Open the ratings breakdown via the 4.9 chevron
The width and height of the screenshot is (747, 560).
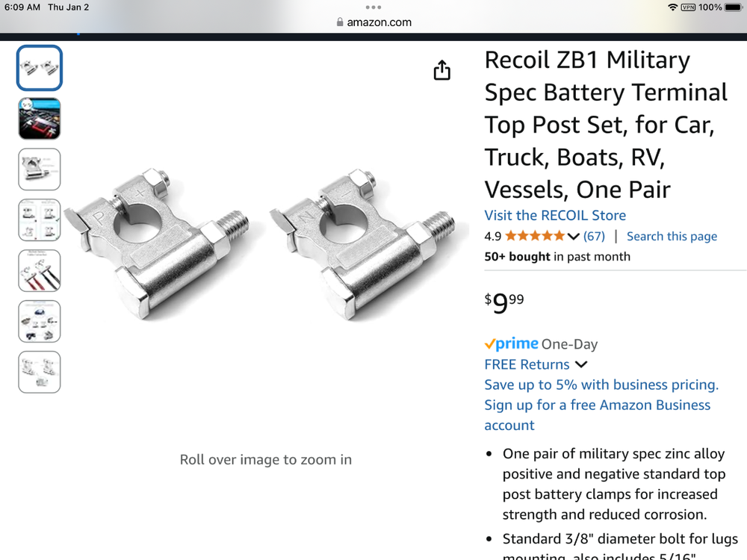[574, 236]
